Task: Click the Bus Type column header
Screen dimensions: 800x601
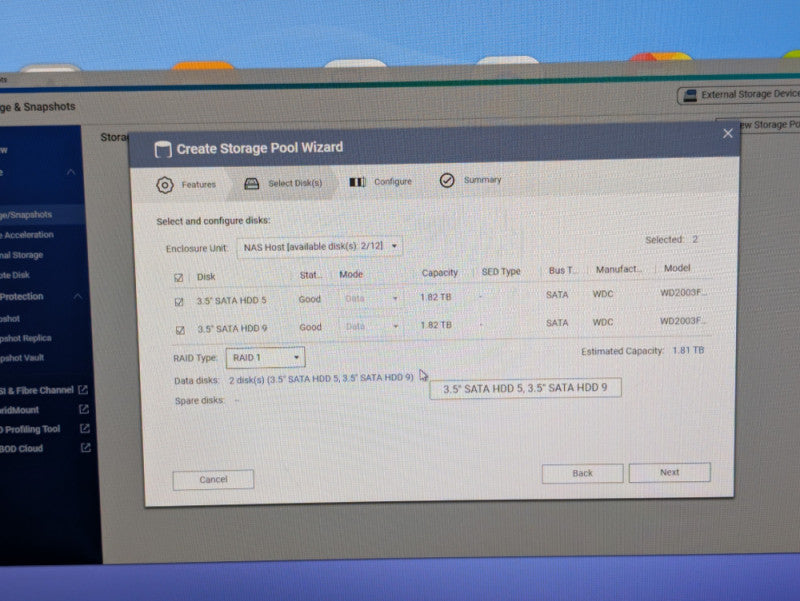Action: [x=563, y=270]
